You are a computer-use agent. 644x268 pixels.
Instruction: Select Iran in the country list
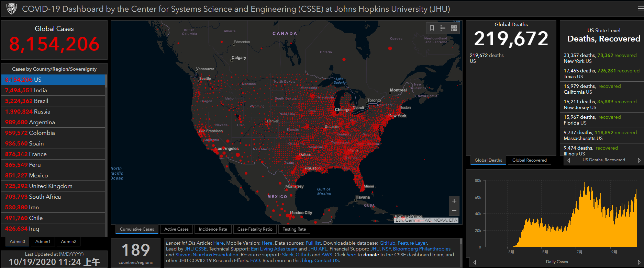[x=53, y=207]
